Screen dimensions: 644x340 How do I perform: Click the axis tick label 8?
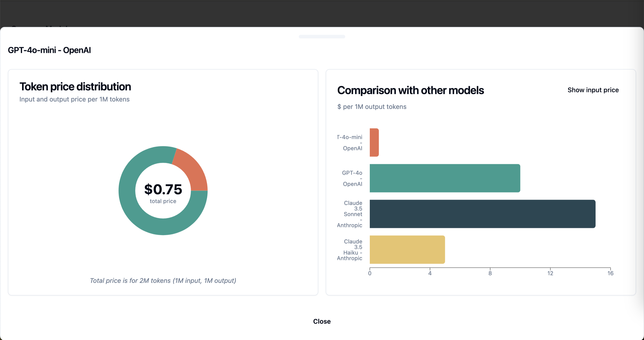[490, 273]
